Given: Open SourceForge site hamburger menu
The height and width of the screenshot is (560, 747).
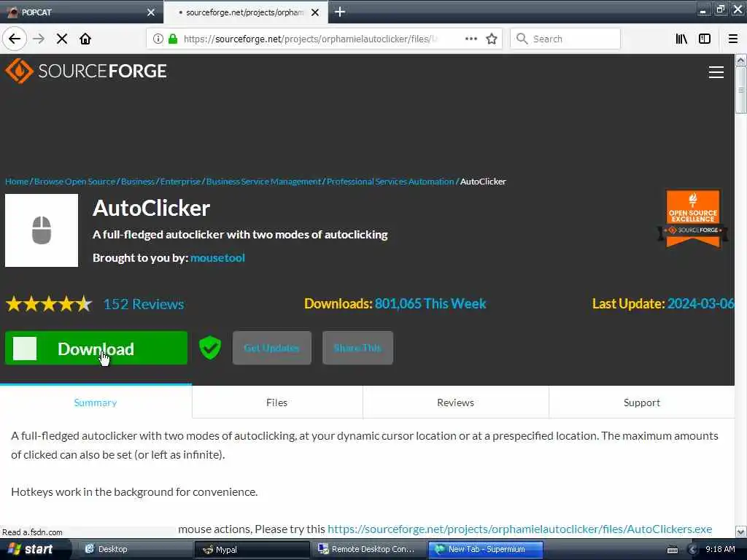Looking at the screenshot, I should coord(716,72).
